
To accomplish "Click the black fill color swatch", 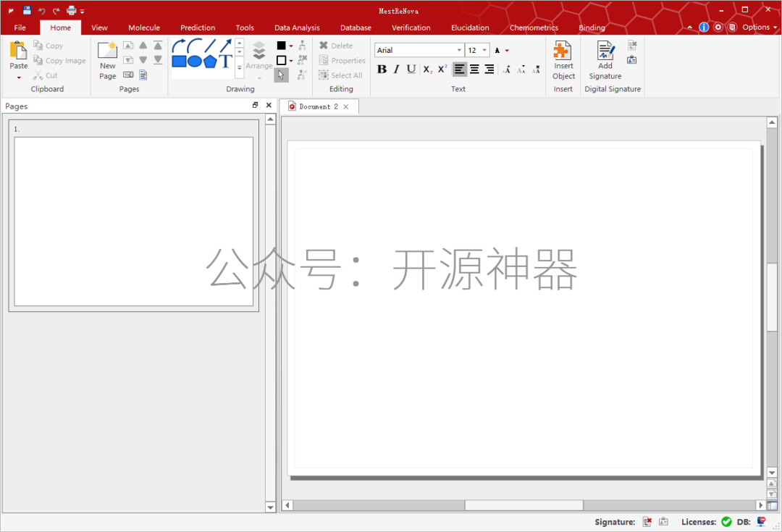I will pyautogui.click(x=281, y=46).
